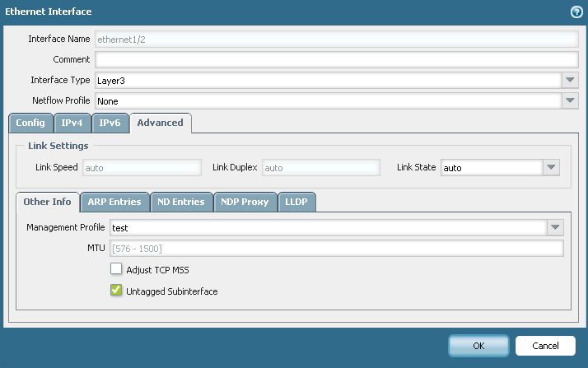Screen dimensions: 588x368
Task: Open the ND Entries tab
Action: [181, 202]
